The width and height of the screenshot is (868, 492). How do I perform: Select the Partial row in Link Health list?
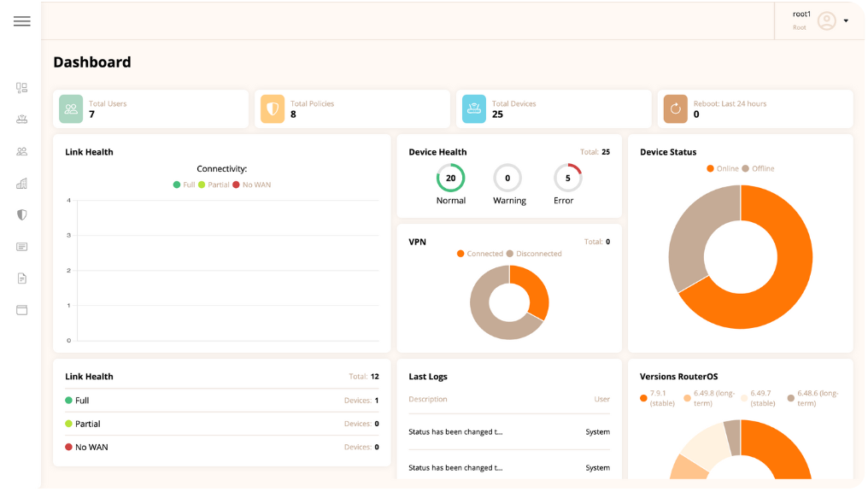(x=222, y=424)
